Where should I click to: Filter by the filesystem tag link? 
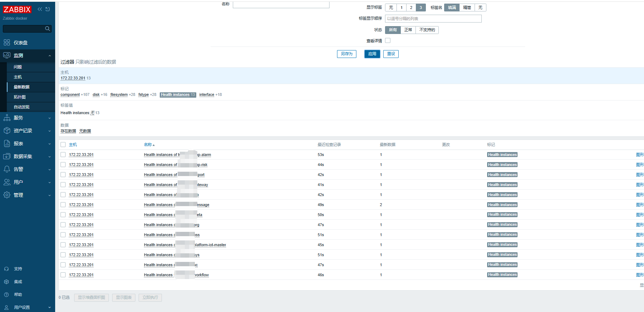click(119, 95)
